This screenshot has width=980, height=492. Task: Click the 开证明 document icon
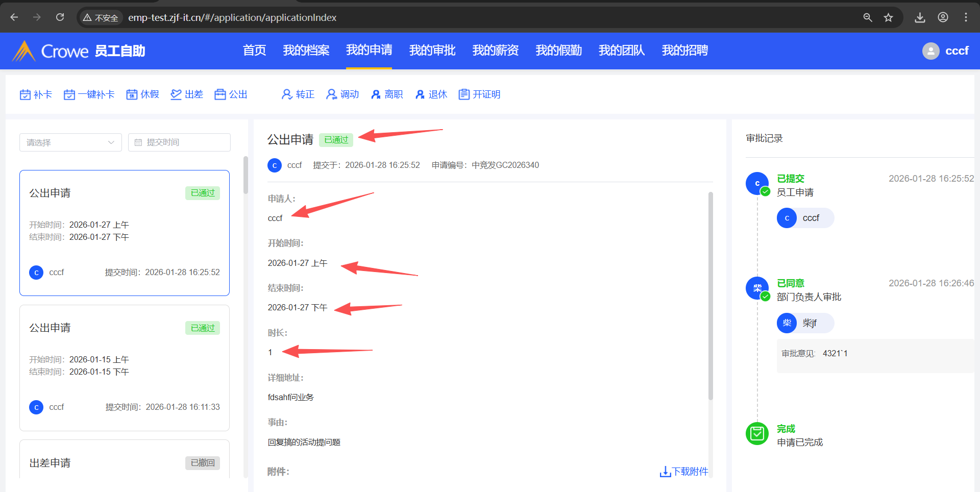[464, 94]
